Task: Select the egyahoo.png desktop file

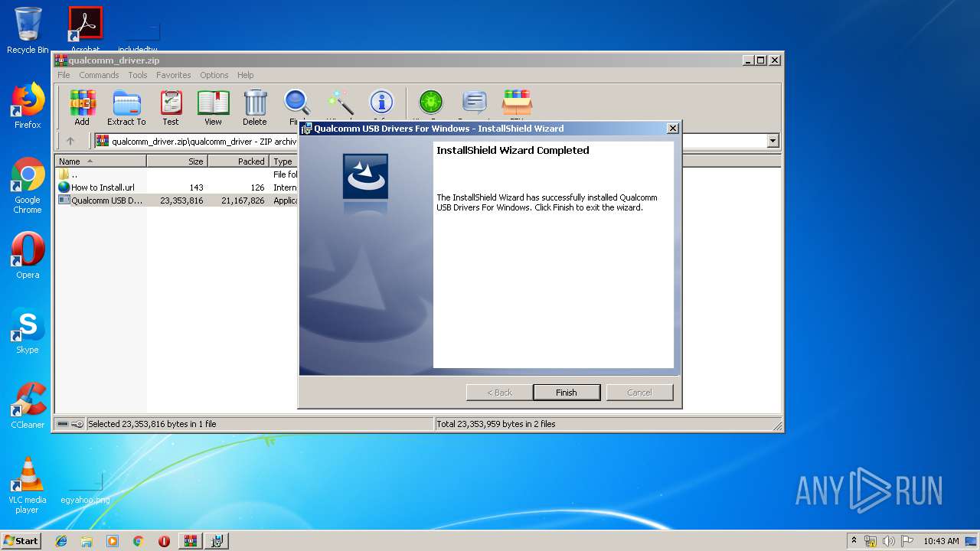Action: [x=85, y=488]
